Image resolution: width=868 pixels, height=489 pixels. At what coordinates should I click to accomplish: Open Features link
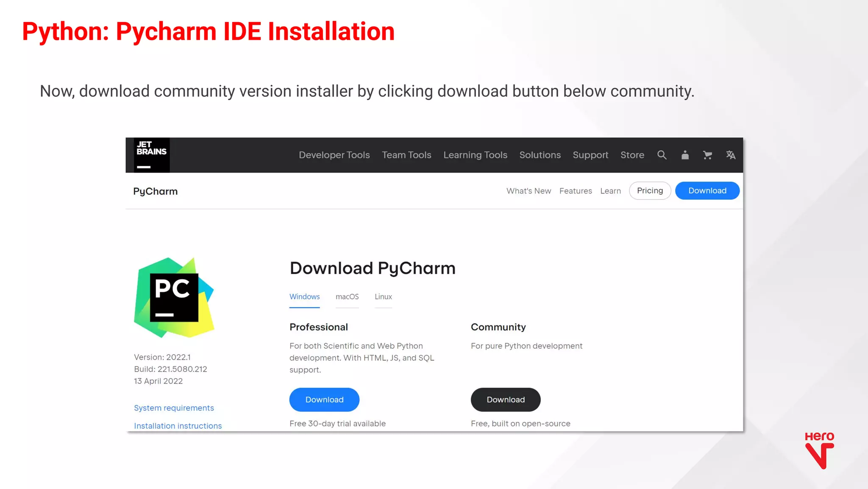576,191
